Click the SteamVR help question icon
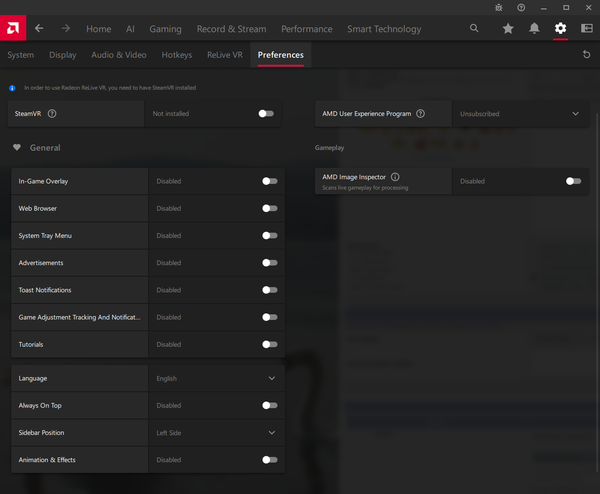This screenshot has width=600, height=494. (52, 114)
